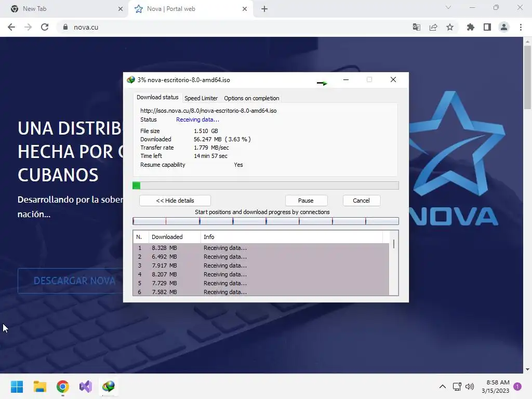Open a new browser tab
This screenshot has width=532, height=399.
[x=264, y=9]
